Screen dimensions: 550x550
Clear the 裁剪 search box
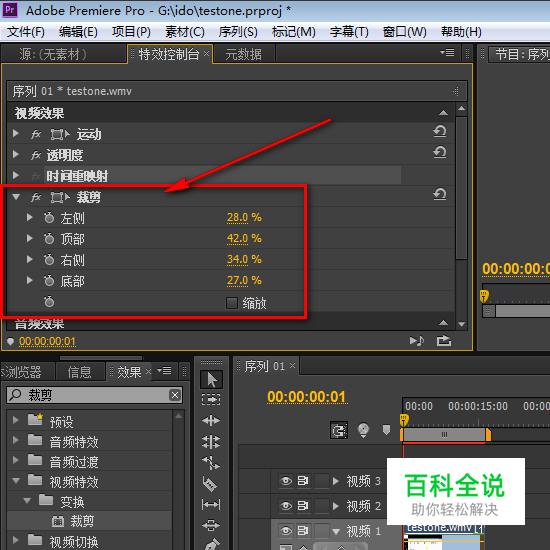coord(175,395)
